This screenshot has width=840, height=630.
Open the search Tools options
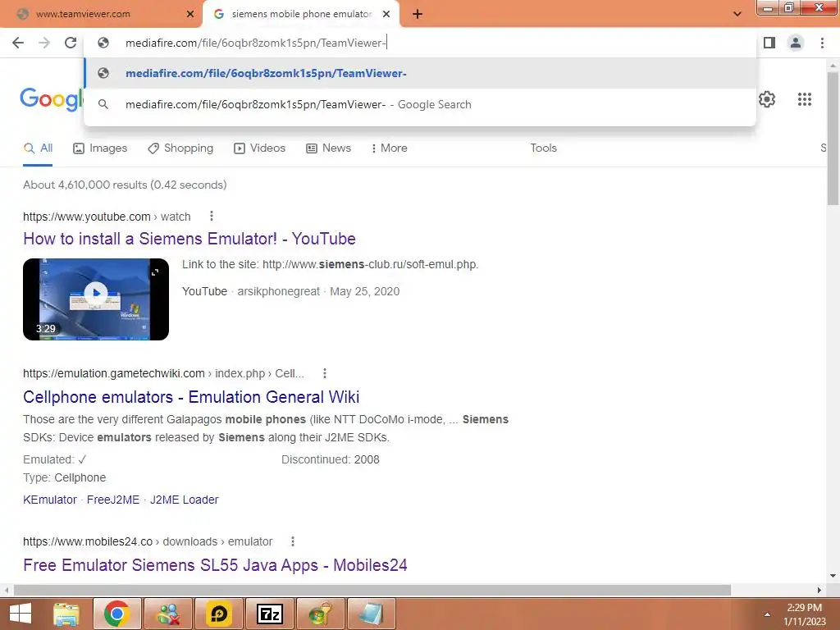click(x=543, y=148)
